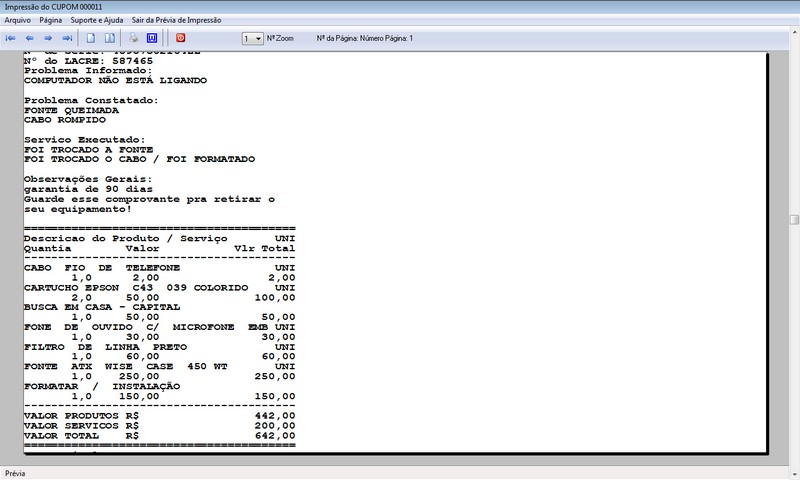Click 'garantia de 90 dias' line
This screenshot has height=480, width=800.
pos(88,189)
